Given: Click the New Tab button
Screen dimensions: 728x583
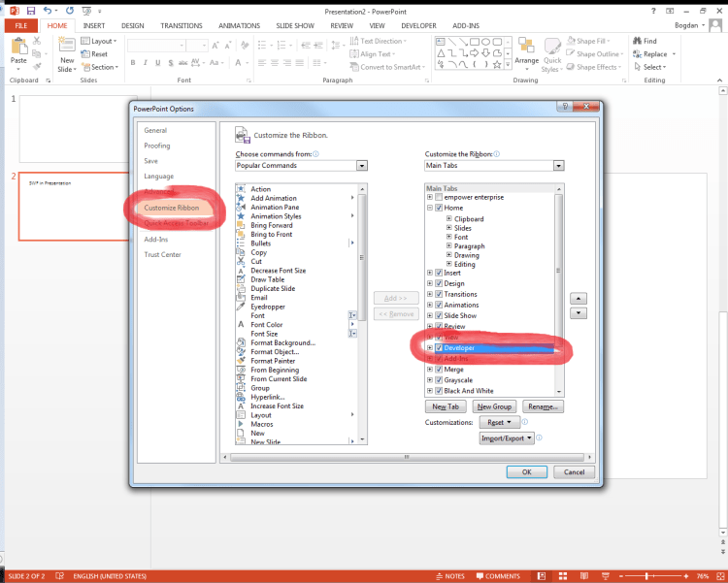Looking at the screenshot, I should pyautogui.click(x=446, y=406).
